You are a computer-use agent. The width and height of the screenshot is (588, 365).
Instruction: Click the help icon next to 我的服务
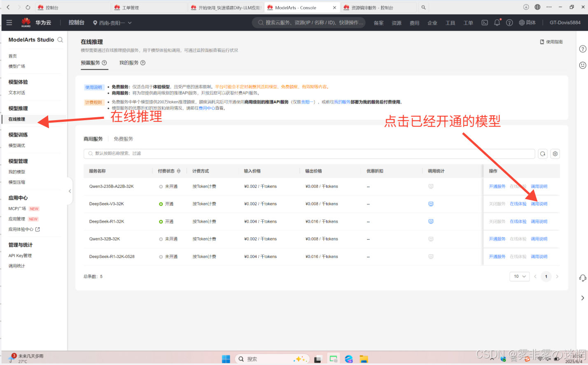143,63
